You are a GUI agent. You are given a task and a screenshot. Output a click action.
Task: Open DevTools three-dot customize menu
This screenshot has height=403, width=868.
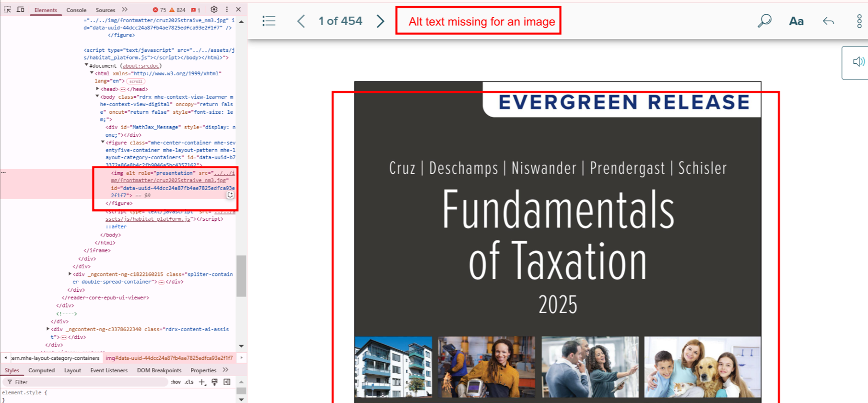(x=227, y=10)
